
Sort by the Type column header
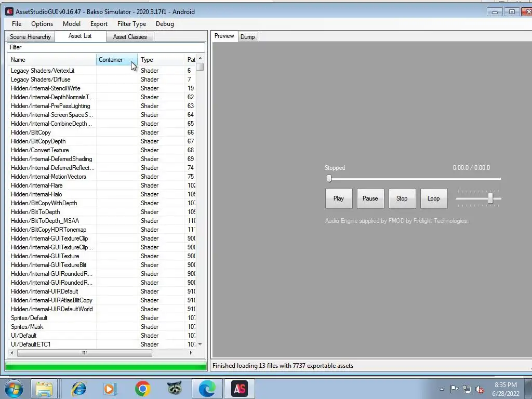[x=161, y=59]
